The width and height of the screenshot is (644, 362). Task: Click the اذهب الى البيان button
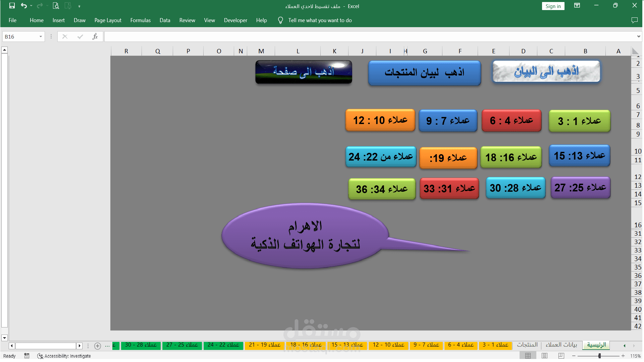[546, 71]
